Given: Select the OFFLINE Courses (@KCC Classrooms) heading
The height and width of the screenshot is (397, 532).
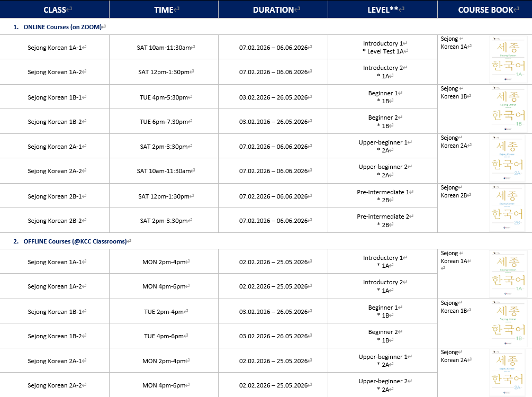Looking at the screenshot, I should click(75, 241).
